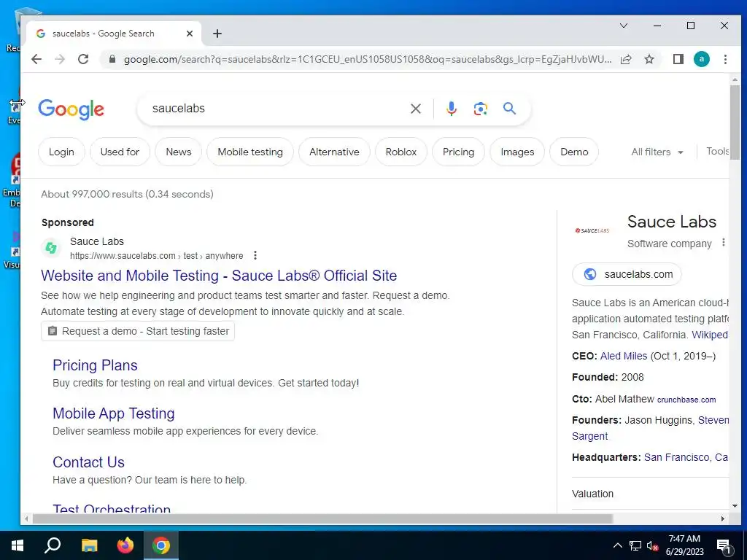Switch to News results

pyautogui.click(x=178, y=152)
